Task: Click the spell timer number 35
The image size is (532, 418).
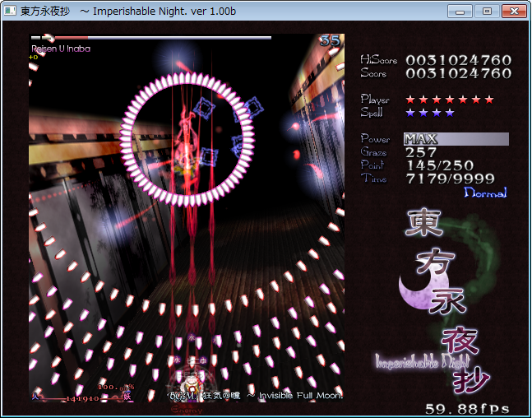Action: coord(331,40)
